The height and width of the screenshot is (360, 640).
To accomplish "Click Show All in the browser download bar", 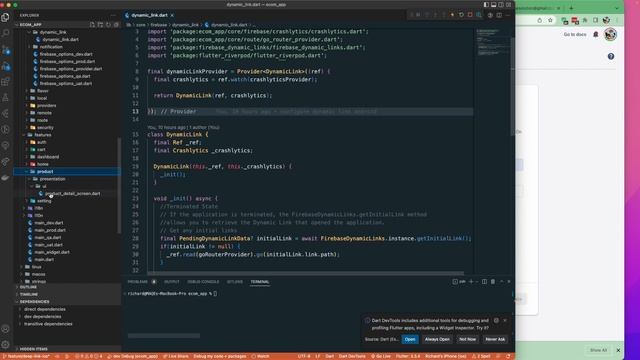I will coord(598,350).
